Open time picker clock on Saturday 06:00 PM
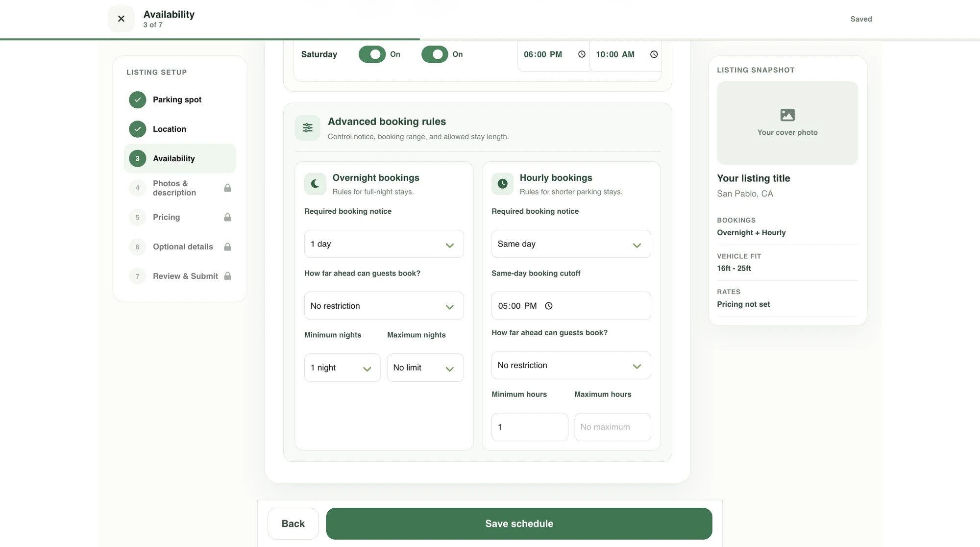Screen dimensions: 980x547 (x=582, y=54)
